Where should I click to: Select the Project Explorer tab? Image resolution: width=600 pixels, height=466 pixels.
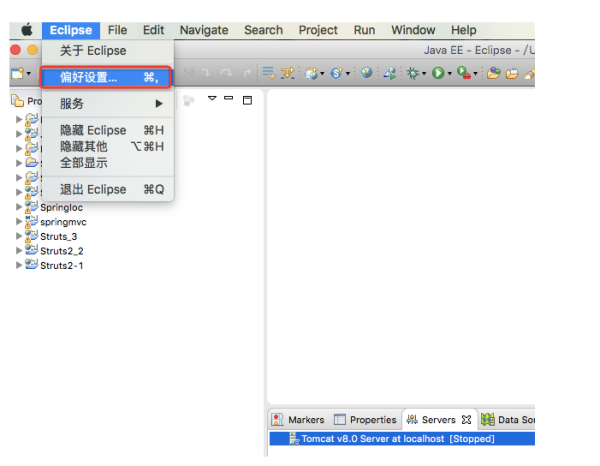point(26,101)
